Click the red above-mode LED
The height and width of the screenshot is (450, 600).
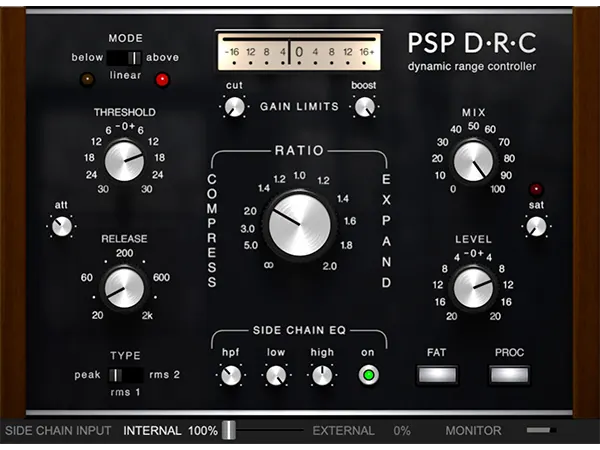point(162,80)
